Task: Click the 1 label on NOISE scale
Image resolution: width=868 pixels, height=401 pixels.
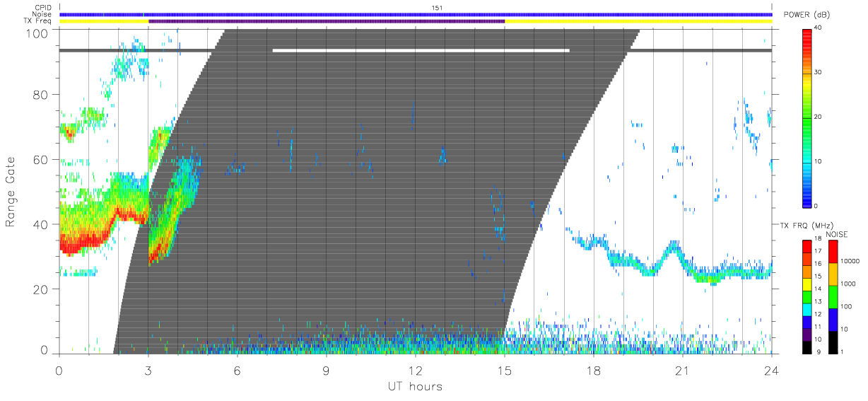Action: point(843,351)
